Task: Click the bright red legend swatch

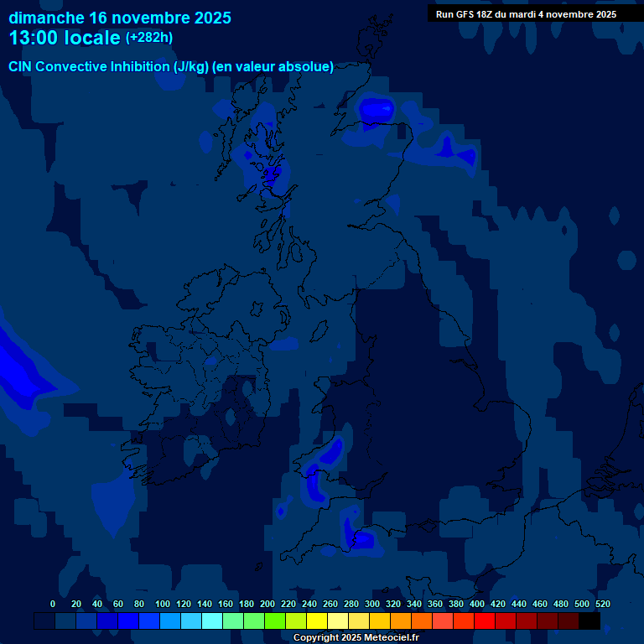Action: point(485,621)
